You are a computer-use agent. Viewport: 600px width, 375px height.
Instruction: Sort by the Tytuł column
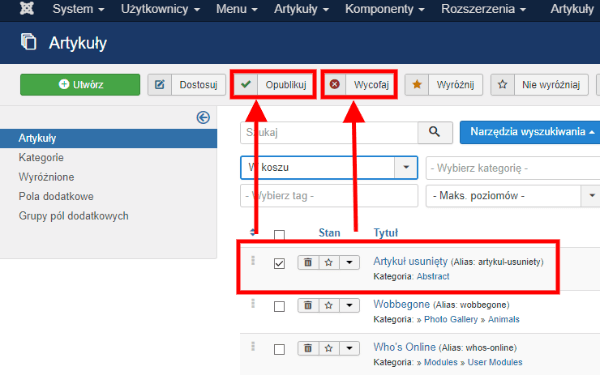point(386,233)
